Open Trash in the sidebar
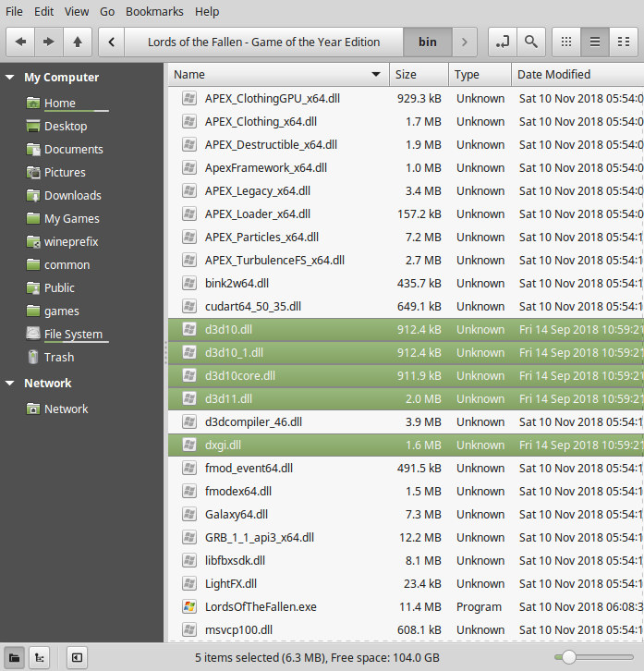This screenshot has height=671, width=644. point(59,358)
